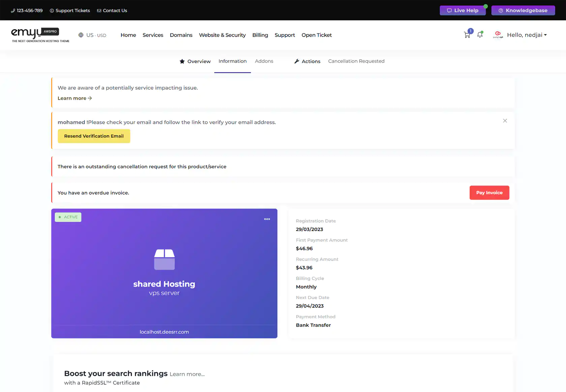Viewport: 566px width, 392px height.
Task: Click the localhost.deesrr.com domain
Action: 164,332
